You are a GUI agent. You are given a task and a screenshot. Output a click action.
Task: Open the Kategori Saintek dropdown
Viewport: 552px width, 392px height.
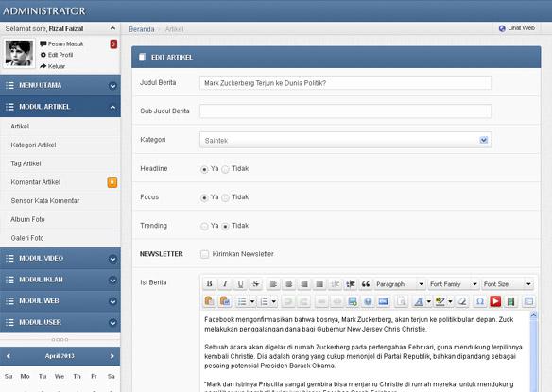coord(345,140)
